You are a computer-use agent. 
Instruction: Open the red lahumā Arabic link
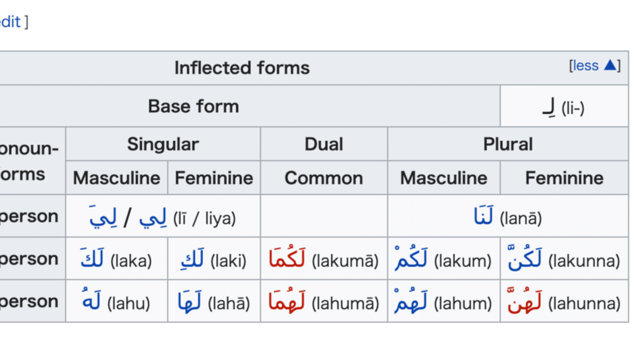[x=288, y=303]
